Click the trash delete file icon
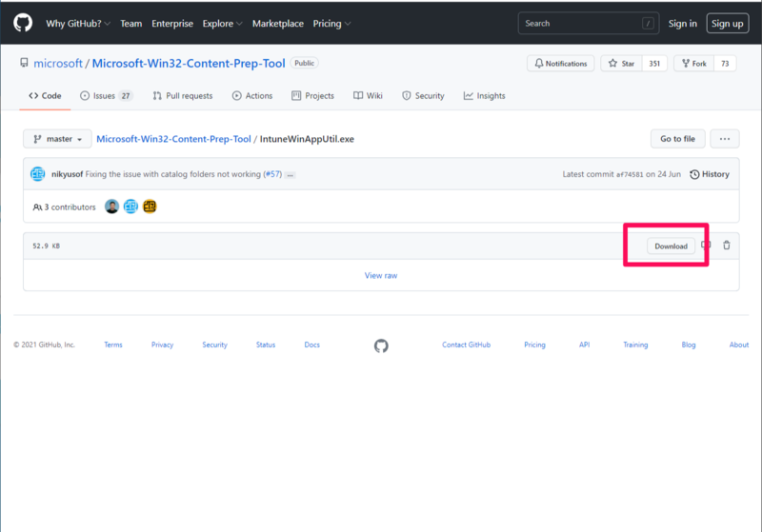 (x=727, y=246)
